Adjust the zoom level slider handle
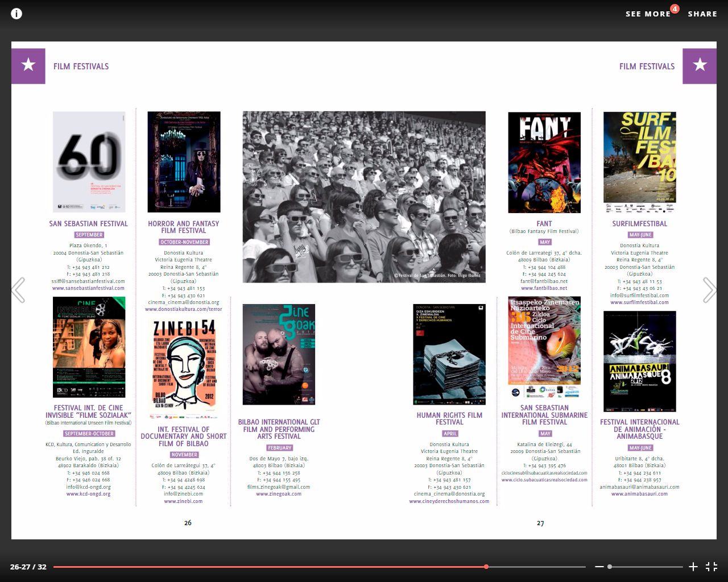 610,567
